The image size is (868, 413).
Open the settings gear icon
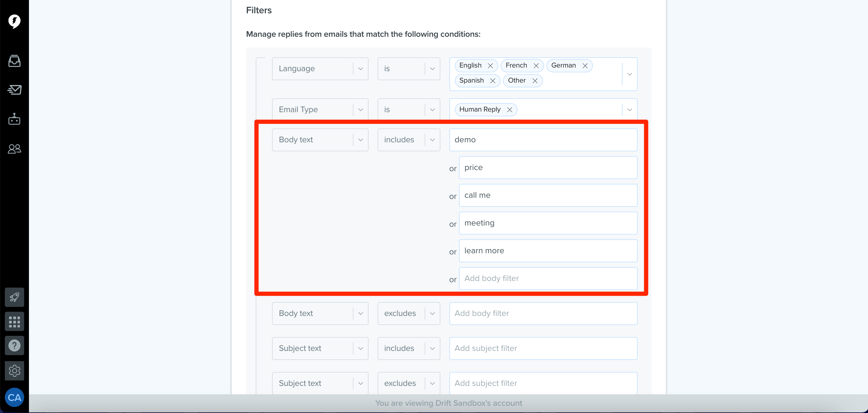tap(14, 371)
